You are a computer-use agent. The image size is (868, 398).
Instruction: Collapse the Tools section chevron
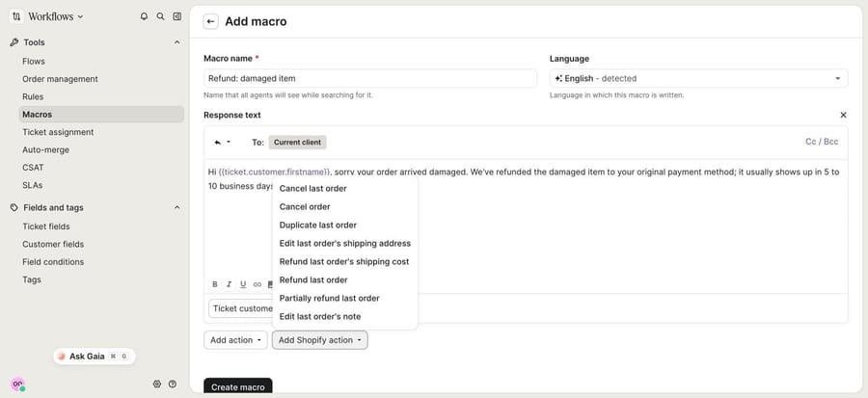[177, 42]
